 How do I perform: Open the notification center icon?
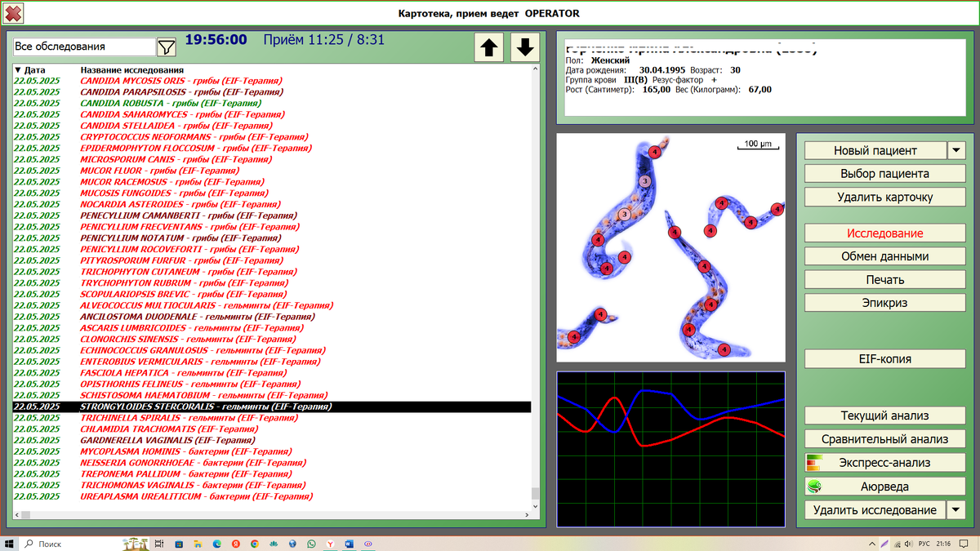click(964, 544)
